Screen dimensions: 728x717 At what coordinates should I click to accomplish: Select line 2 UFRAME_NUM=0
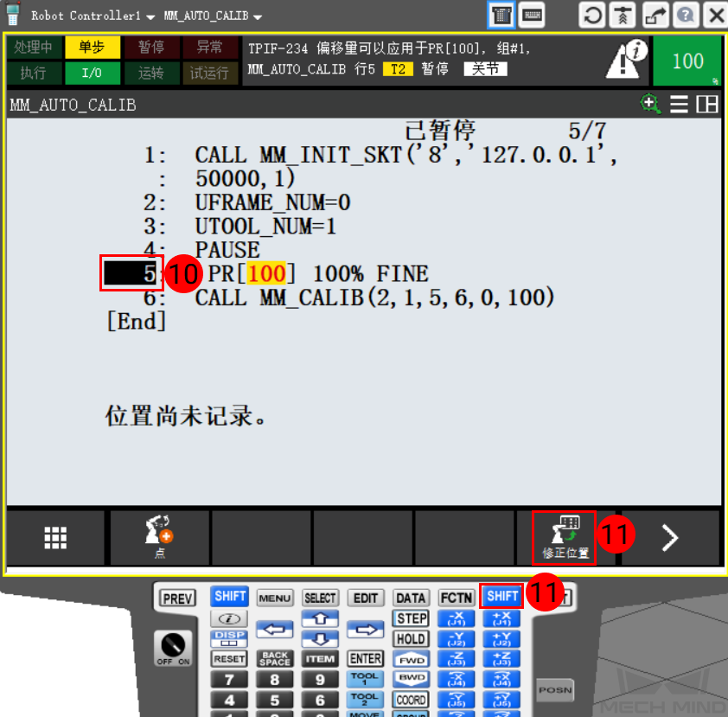[272, 202]
